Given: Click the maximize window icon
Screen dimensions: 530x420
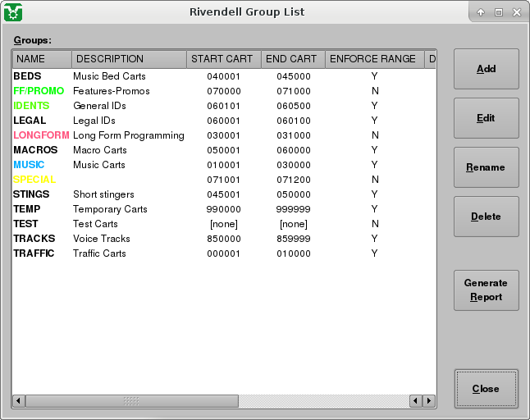Looking at the screenshot, I should coord(498,12).
